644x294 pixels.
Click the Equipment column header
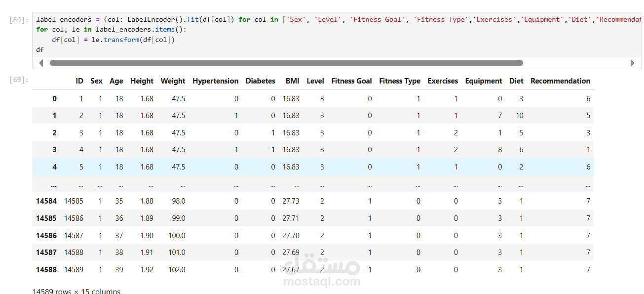[x=483, y=81]
